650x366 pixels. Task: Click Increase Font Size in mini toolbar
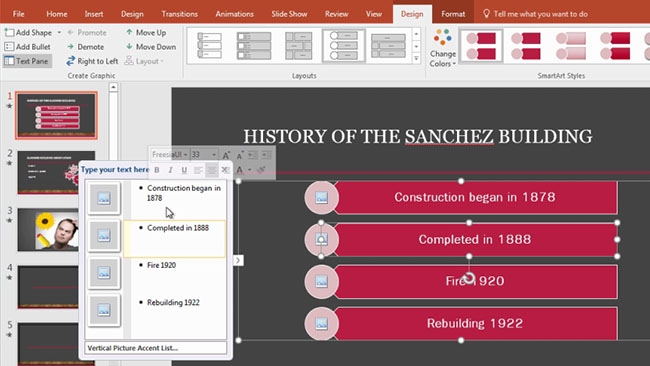point(226,155)
